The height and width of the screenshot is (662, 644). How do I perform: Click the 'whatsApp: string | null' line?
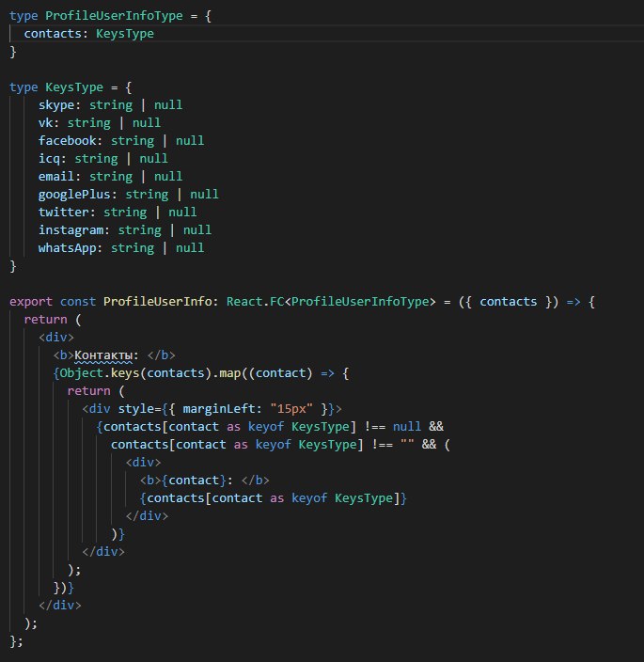pyautogui.click(x=121, y=248)
